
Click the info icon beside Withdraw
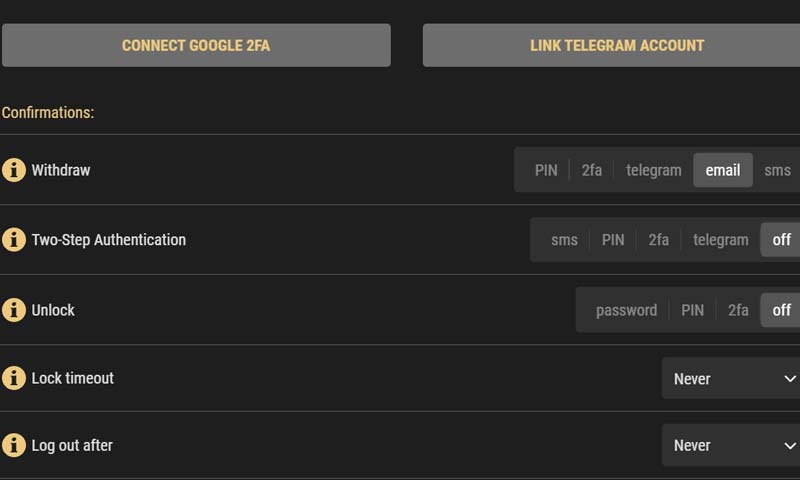coord(14,170)
